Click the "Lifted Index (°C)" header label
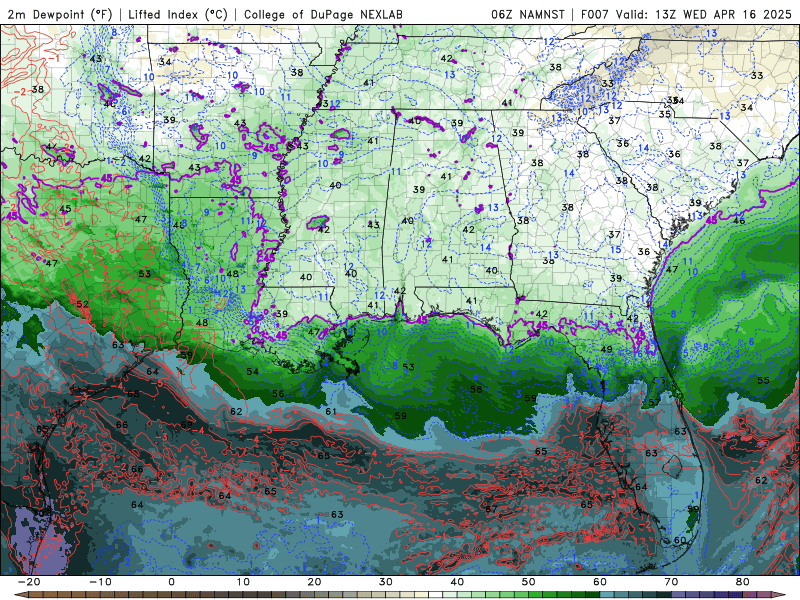 coord(178,14)
